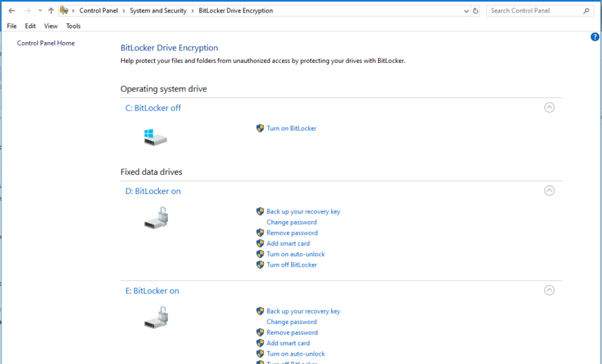Click the BitLocker keys icon in address bar
The width and height of the screenshot is (602, 364).
pos(64,10)
